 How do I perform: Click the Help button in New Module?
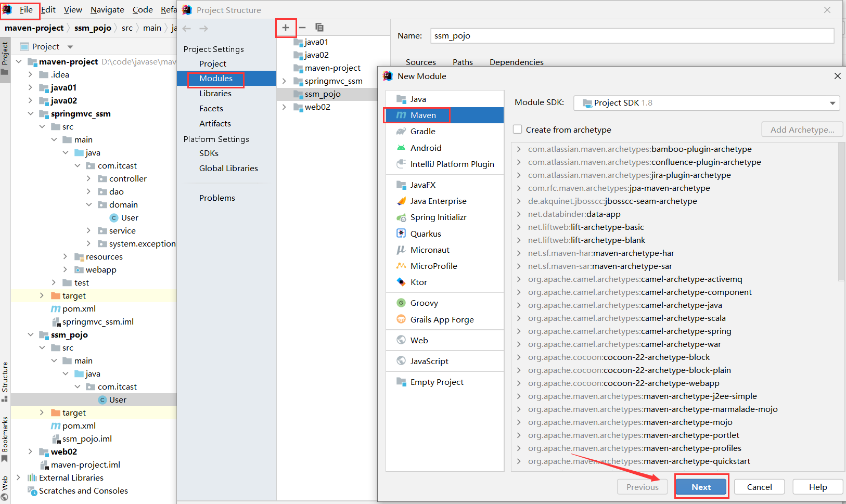(x=817, y=487)
